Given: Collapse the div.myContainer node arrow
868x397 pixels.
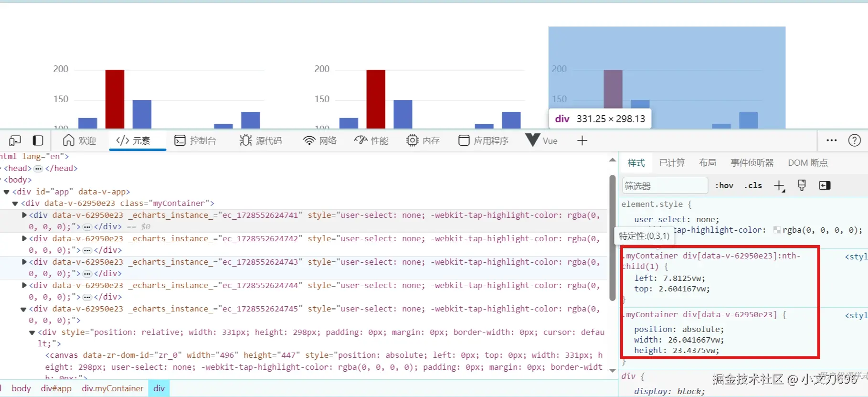Looking at the screenshot, I should pyautogui.click(x=15, y=204).
